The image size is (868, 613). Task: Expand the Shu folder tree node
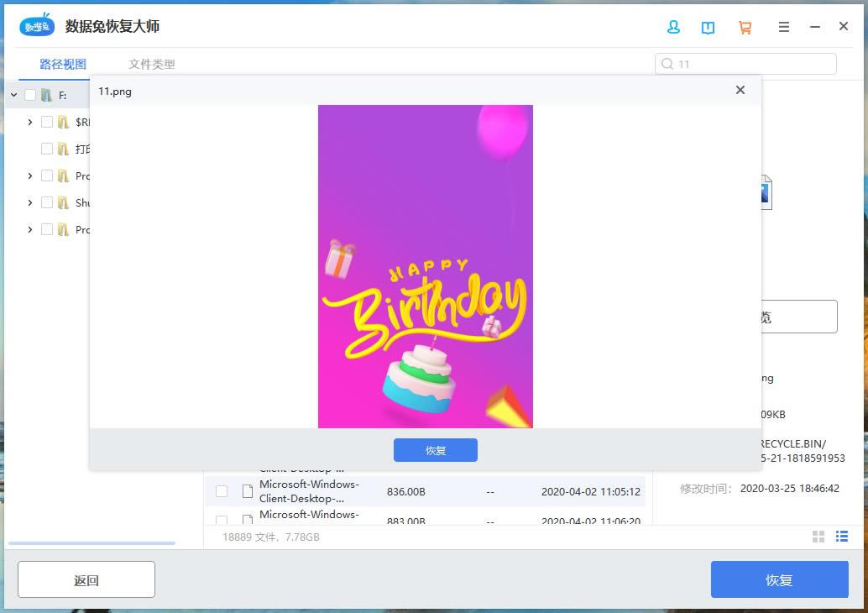pyautogui.click(x=30, y=202)
